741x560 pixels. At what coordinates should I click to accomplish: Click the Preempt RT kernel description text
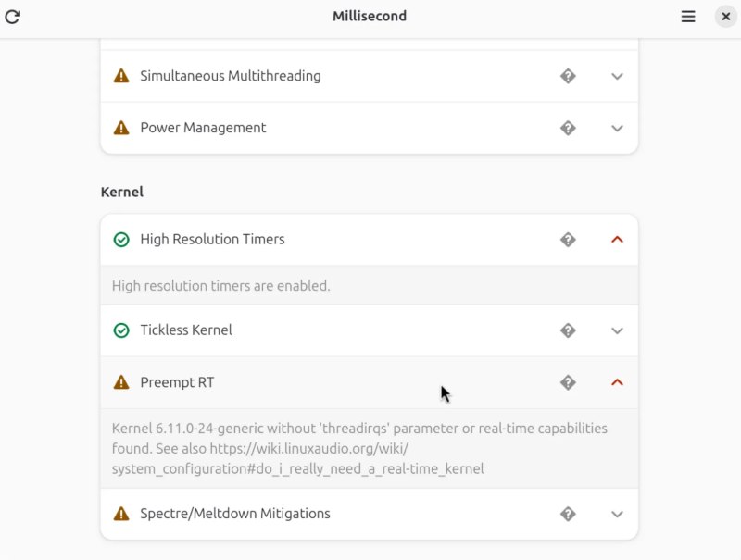tap(359, 449)
